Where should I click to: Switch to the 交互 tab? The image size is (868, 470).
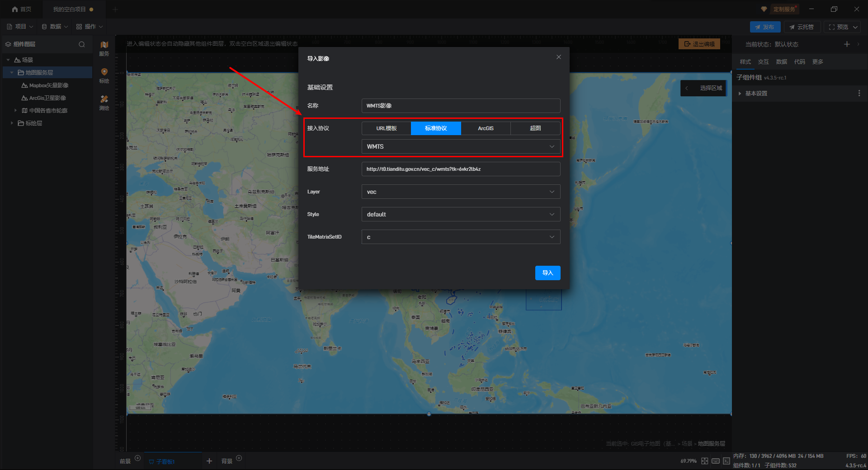coord(763,62)
